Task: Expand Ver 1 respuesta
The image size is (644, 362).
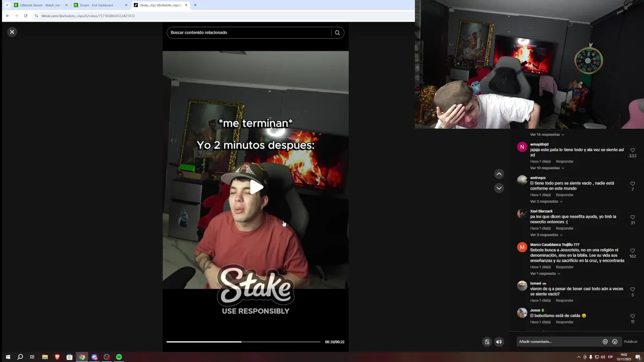Action: [x=545, y=274]
